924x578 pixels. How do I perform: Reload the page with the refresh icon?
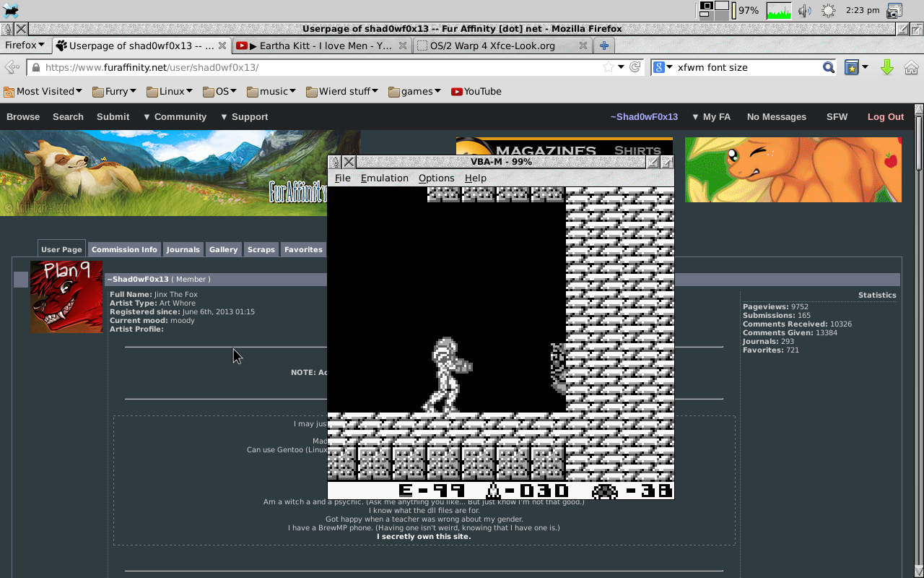pyautogui.click(x=635, y=67)
